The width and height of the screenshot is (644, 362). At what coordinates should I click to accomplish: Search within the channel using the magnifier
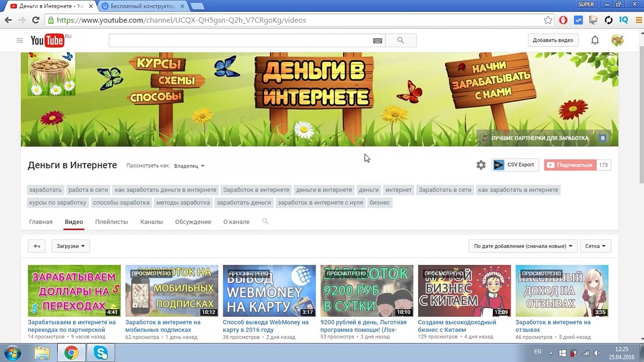(265, 221)
